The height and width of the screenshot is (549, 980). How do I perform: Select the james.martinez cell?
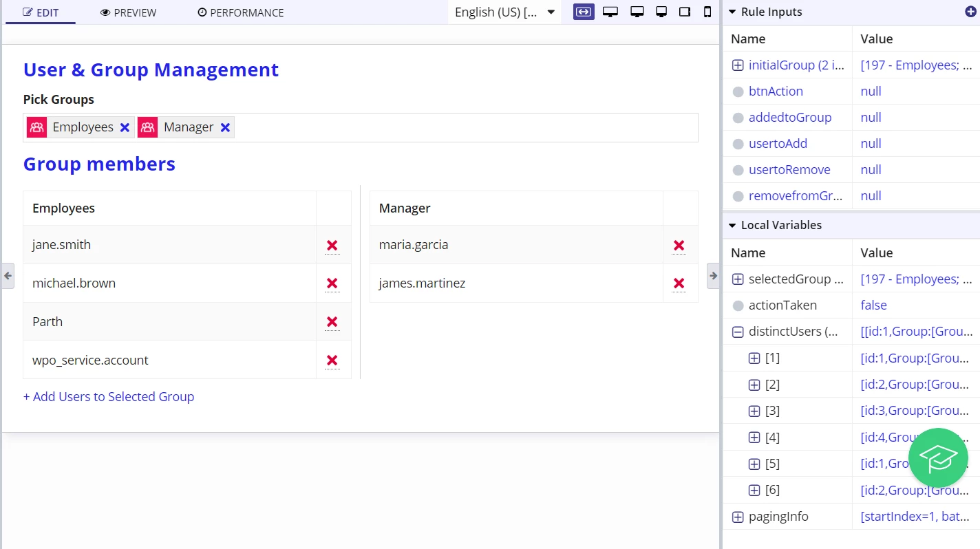click(x=517, y=283)
